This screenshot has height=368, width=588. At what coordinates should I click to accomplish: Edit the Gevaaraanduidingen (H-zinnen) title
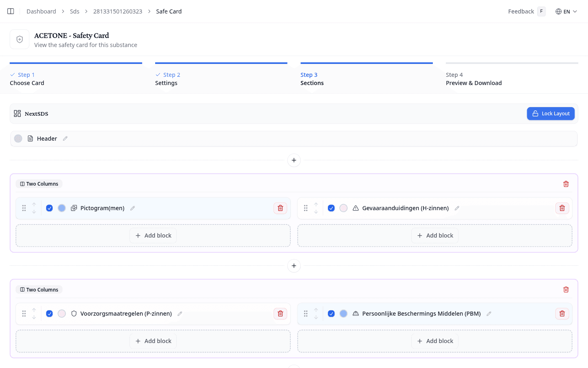coord(457,208)
